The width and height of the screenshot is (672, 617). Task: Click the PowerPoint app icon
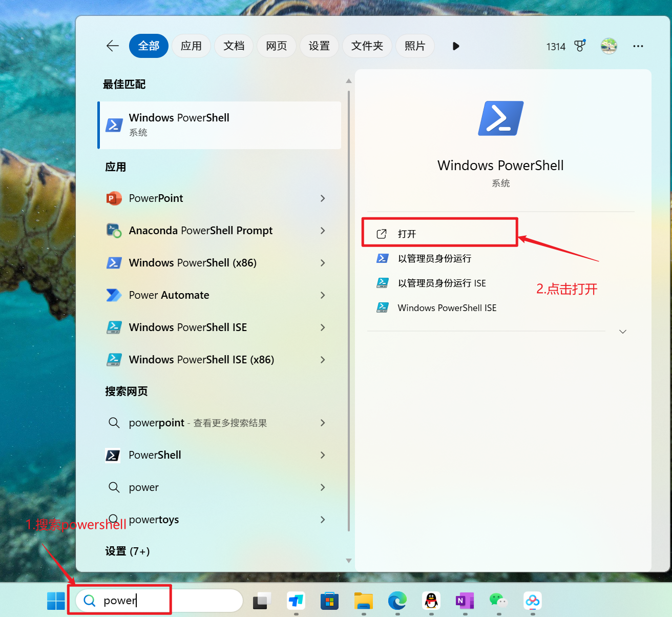[114, 198]
